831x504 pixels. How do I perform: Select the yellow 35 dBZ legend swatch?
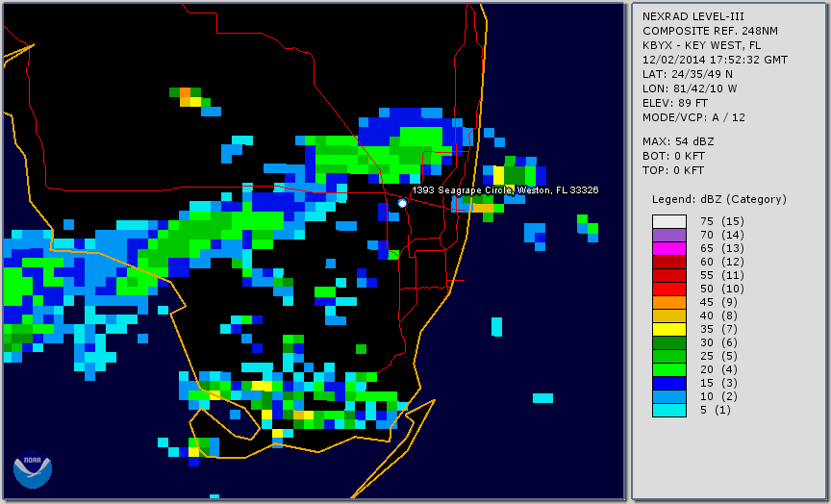point(669,329)
